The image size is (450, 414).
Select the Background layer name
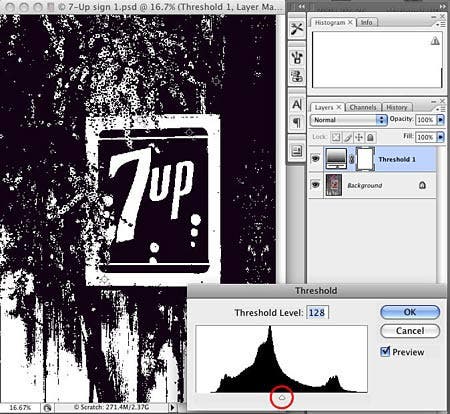[365, 185]
